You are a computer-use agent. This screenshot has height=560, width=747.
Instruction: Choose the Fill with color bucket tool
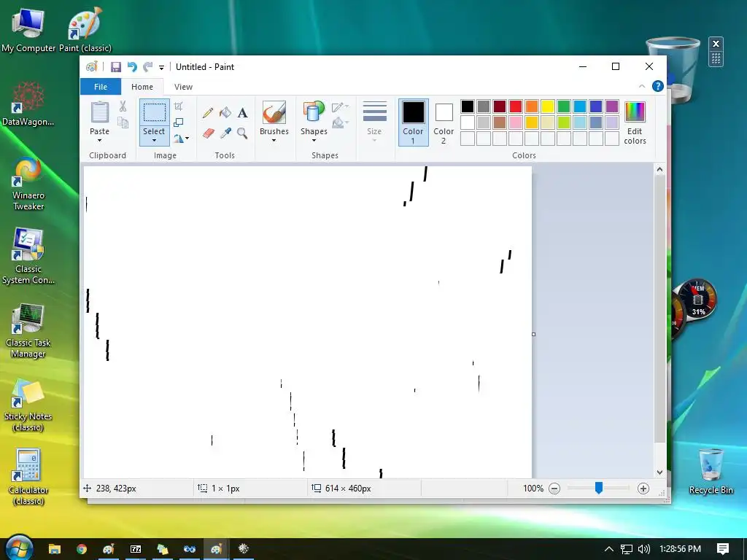click(x=225, y=113)
